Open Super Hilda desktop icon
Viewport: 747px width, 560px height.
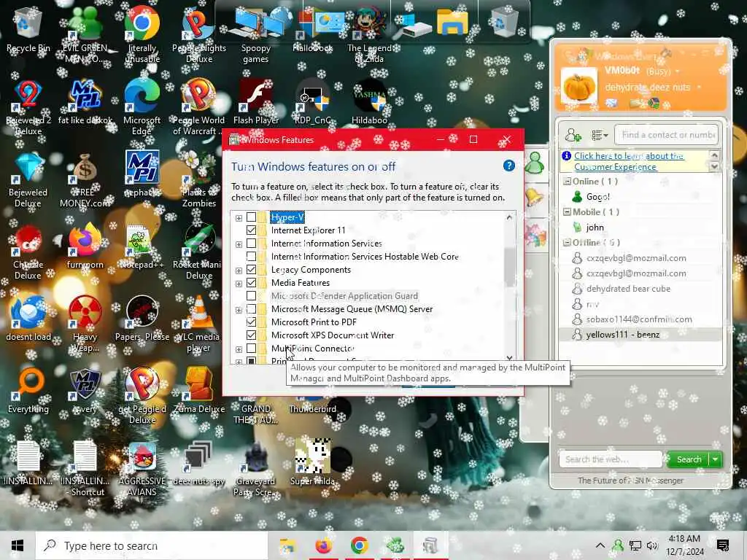pyautogui.click(x=312, y=463)
